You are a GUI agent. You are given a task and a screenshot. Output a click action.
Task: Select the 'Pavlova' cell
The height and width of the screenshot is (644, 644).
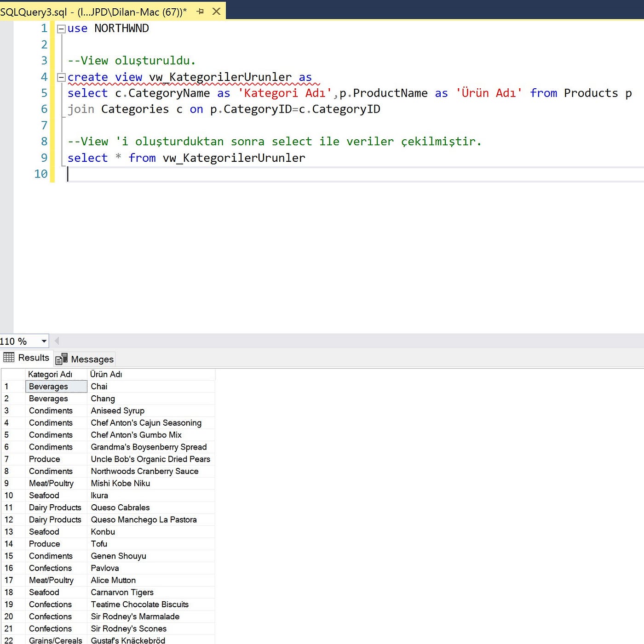pos(151,568)
